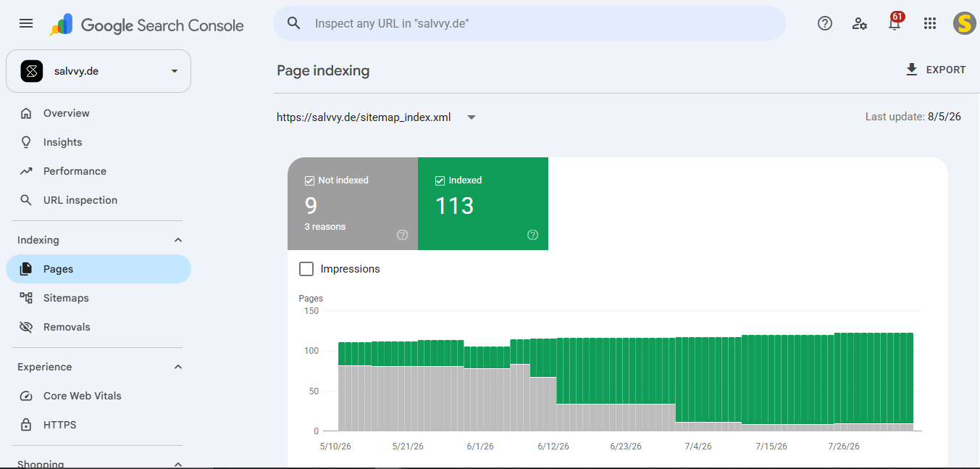Go to Overview in the sidebar

click(x=99, y=113)
